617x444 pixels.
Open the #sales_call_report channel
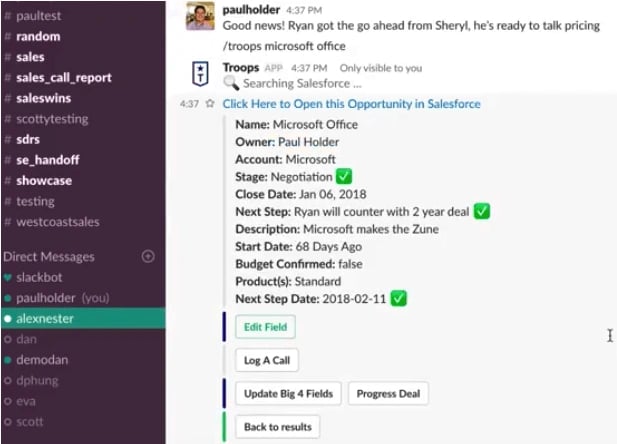pos(63,78)
